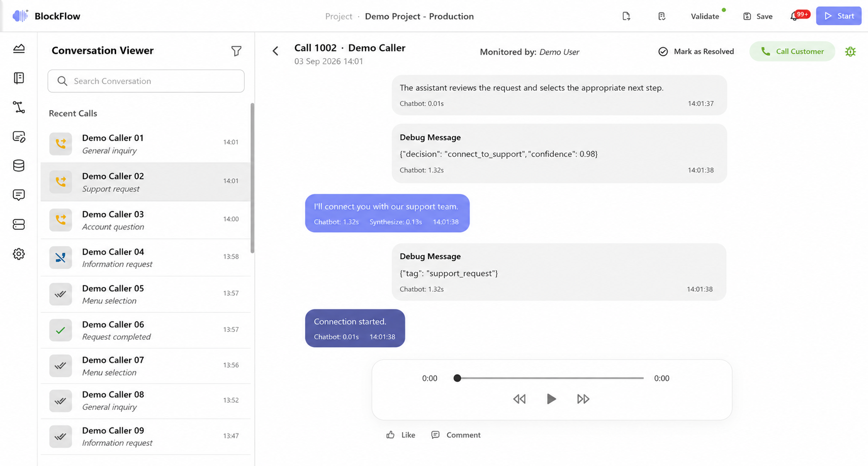868x466 pixels.
Task: Click the debug message with support_request tag
Action: tap(559, 272)
